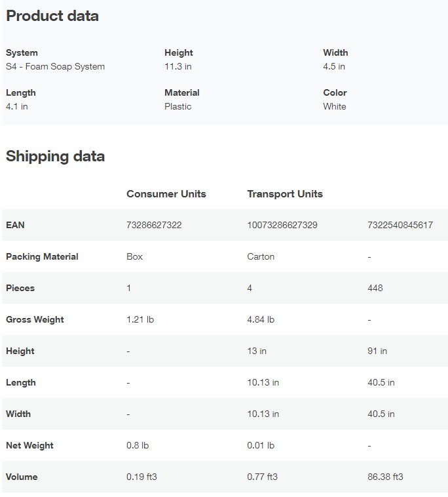The width and height of the screenshot is (448, 497).
Task: Click the Shipping data heading
Action: tap(55, 156)
